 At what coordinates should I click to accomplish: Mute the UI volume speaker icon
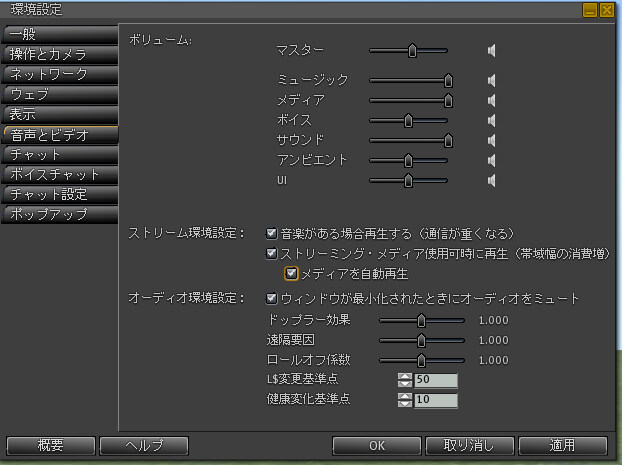tap(491, 180)
